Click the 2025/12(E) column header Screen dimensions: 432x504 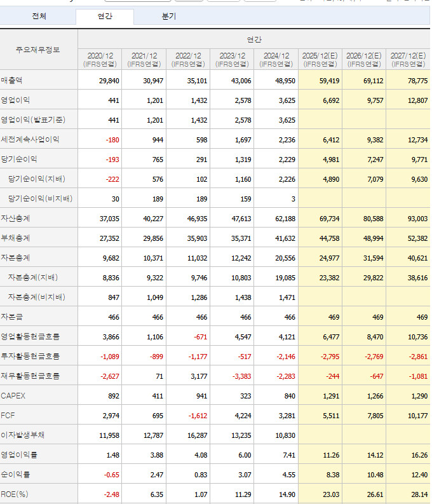(320, 60)
